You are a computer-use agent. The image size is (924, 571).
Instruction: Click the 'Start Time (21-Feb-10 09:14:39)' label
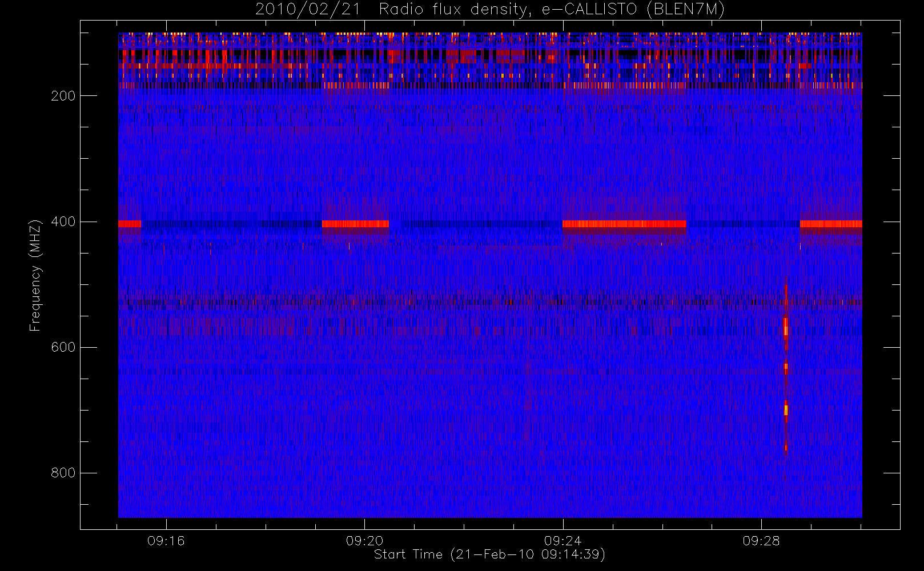489,554
